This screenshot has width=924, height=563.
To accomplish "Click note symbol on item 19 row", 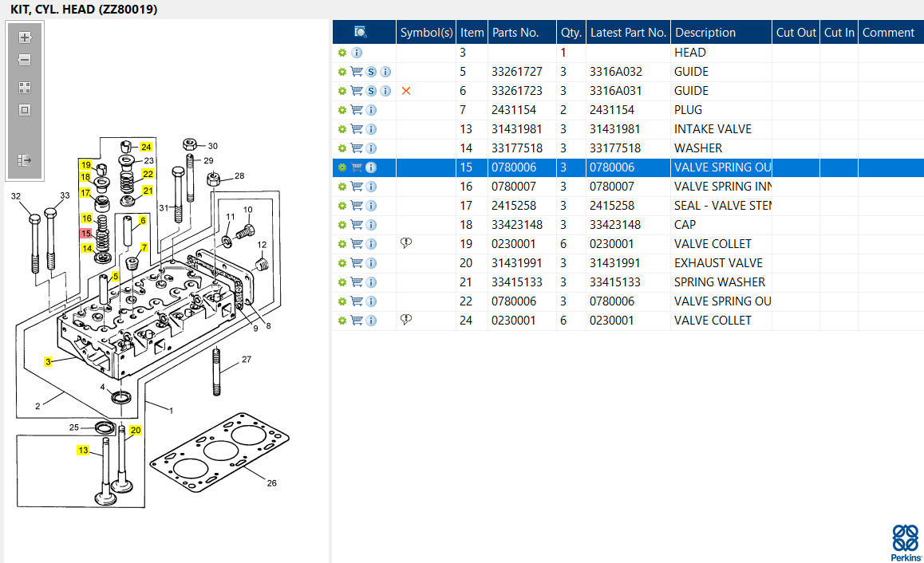I will pyautogui.click(x=406, y=244).
